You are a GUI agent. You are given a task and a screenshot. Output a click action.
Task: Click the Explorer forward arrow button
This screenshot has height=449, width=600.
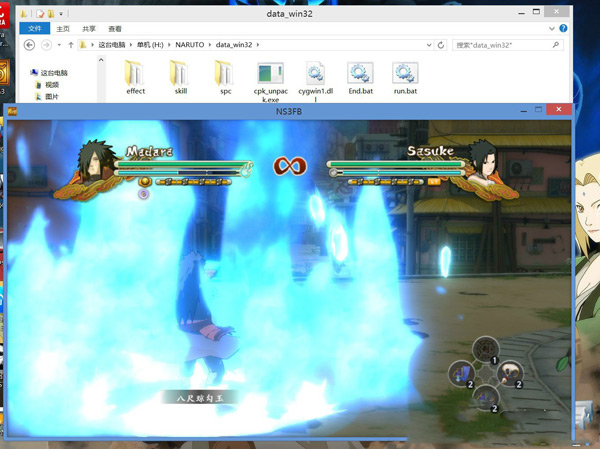[46, 45]
